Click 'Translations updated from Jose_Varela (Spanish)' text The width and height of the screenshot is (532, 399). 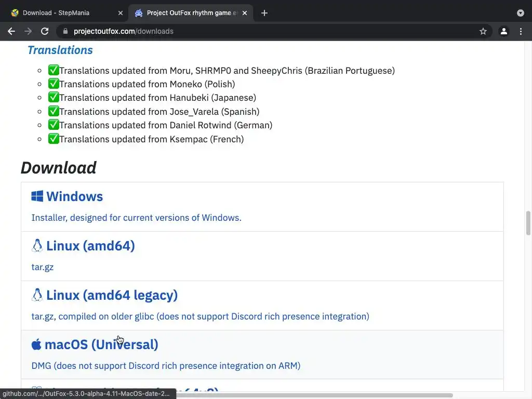159,112
